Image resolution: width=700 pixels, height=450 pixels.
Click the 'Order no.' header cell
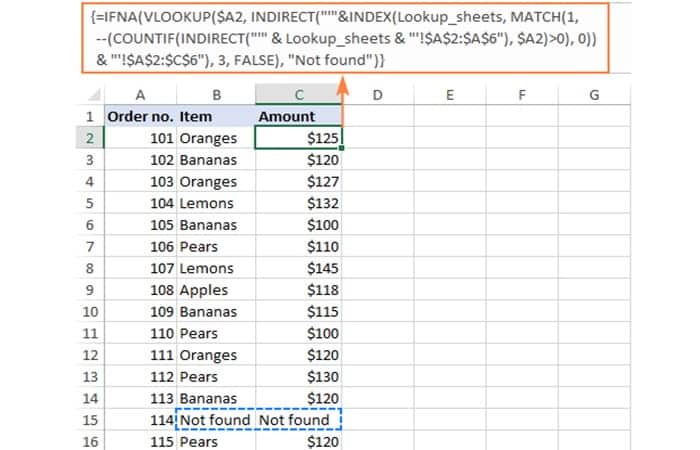pos(141,117)
